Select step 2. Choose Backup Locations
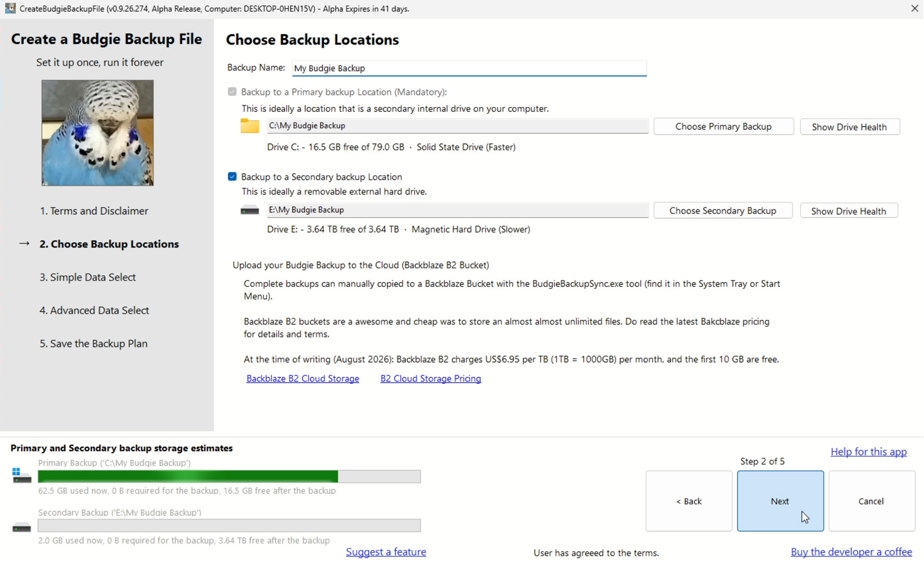Viewport: 924px width, 567px height. coord(109,244)
